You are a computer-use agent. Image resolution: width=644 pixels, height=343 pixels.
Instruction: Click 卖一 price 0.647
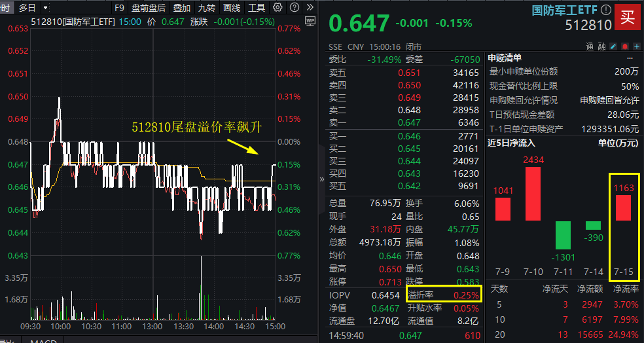coord(409,122)
